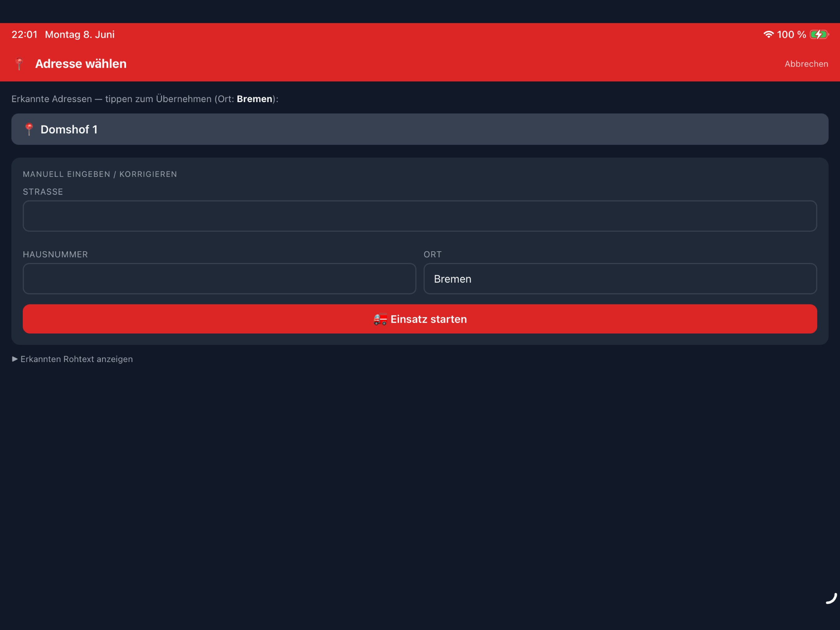Tap the pin icon beside Adresse wählen
840x630 pixels.
click(x=19, y=64)
